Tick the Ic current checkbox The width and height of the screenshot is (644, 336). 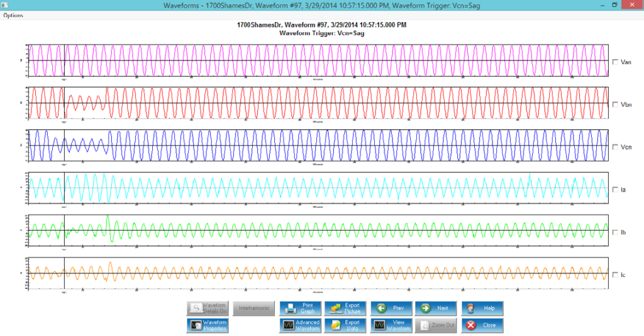coord(615,275)
